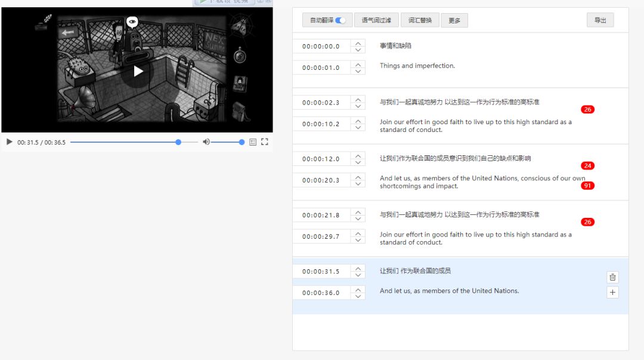The height and width of the screenshot is (360, 644).
Task: Click the quill and inkwell icon in video
Action: click(x=43, y=23)
